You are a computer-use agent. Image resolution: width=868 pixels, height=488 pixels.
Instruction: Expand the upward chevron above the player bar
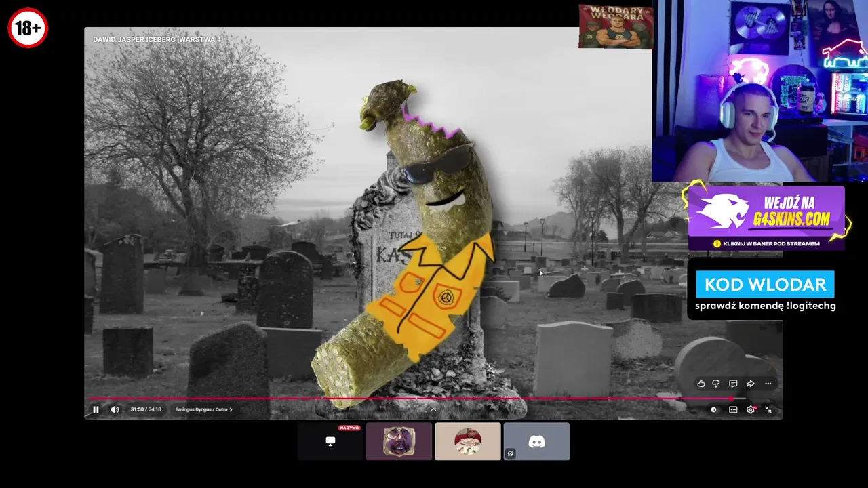point(433,409)
